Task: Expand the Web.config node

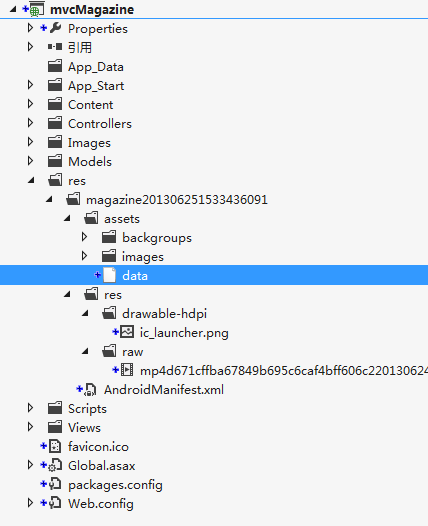Action: tap(30, 503)
